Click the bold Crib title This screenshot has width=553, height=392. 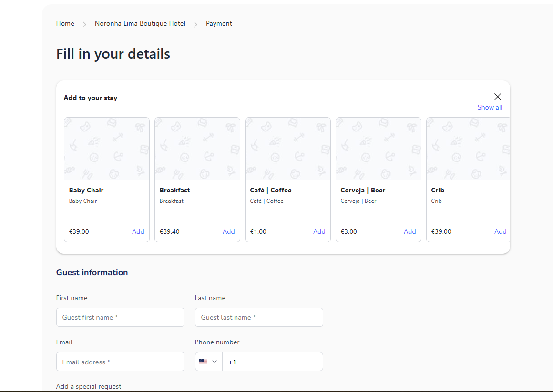pyautogui.click(x=438, y=190)
